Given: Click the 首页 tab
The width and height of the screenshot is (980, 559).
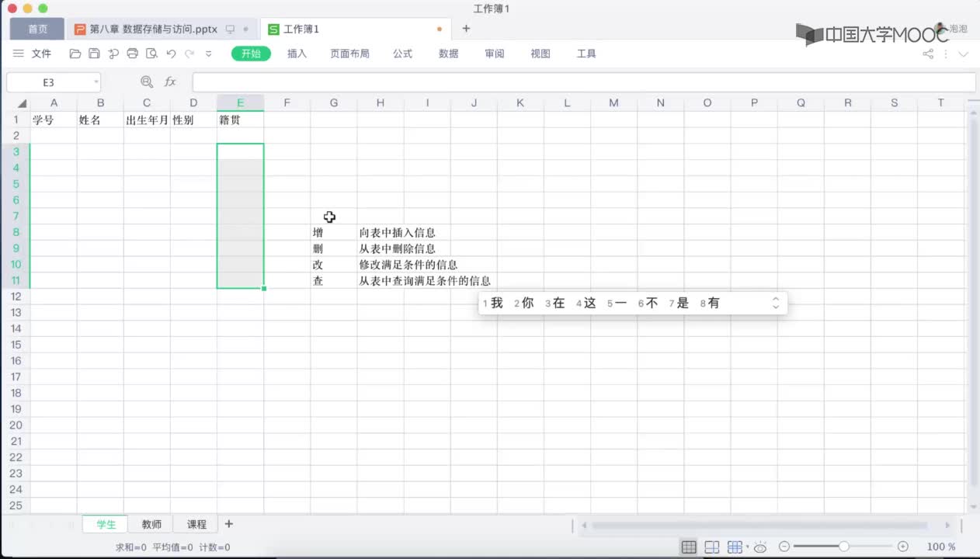Looking at the screenshot, I should [x=37, y=29].
